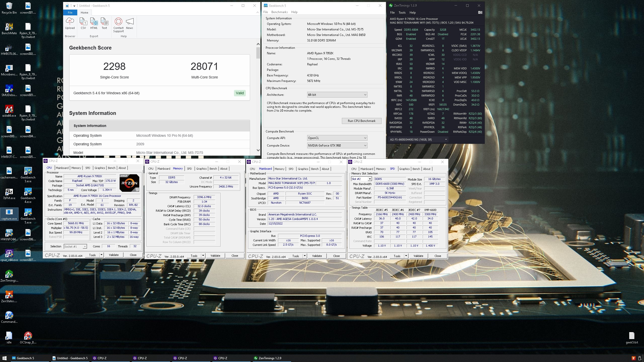Switch to Bench tab in CPU-Z Memory window
The width and height of the screenshot is (644, 362).
pyautogui.click(x=213, y=169)
